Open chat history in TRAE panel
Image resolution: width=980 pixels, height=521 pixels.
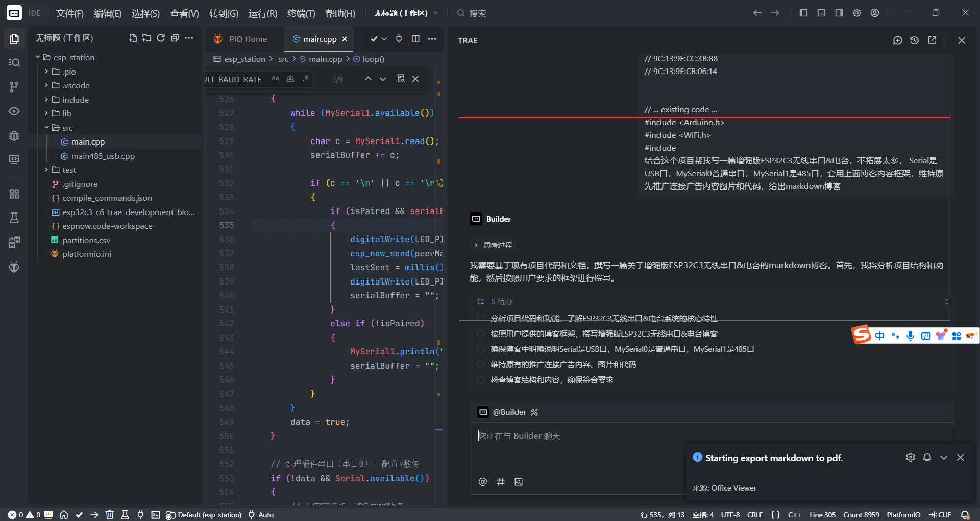tap(914, 40)
